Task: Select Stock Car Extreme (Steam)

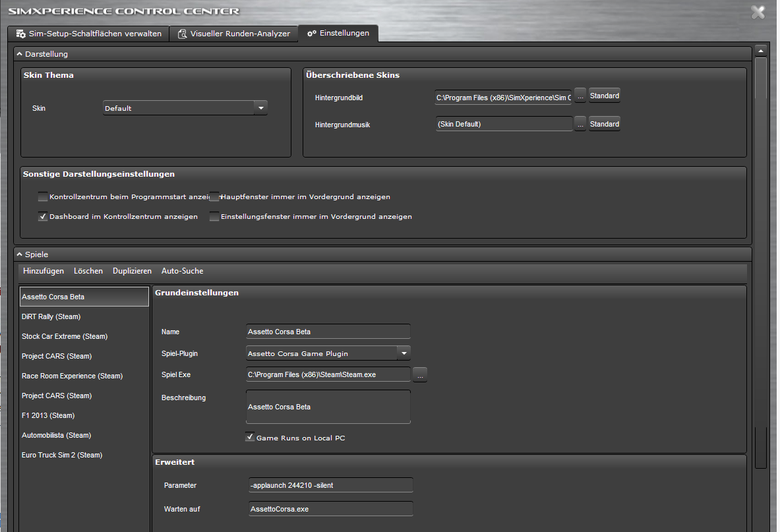Action: click(84, 336)
